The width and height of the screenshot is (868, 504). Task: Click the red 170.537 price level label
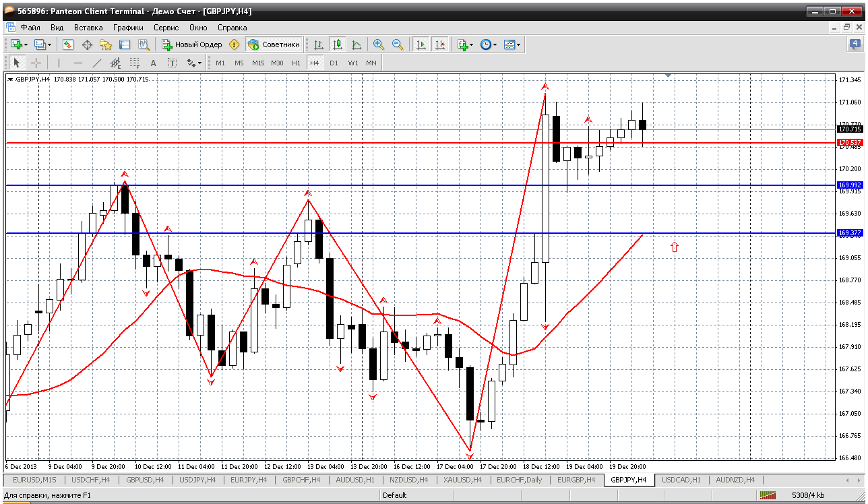point(850,143)
